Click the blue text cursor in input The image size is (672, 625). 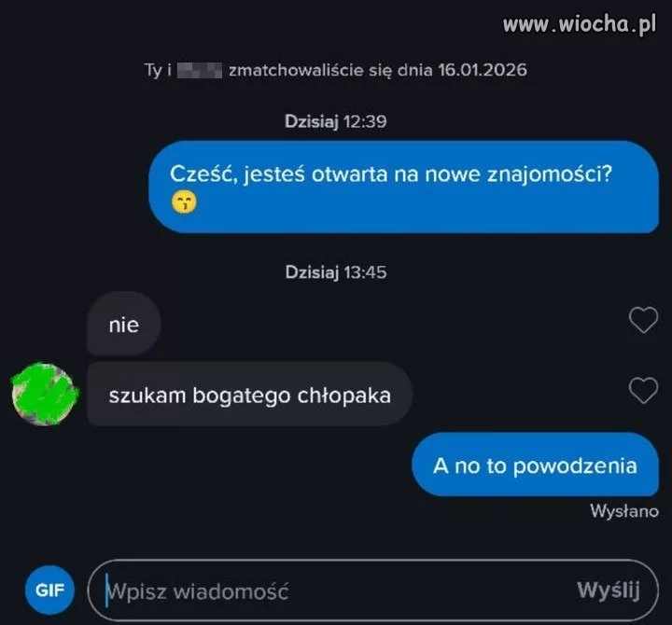[106, 590]
